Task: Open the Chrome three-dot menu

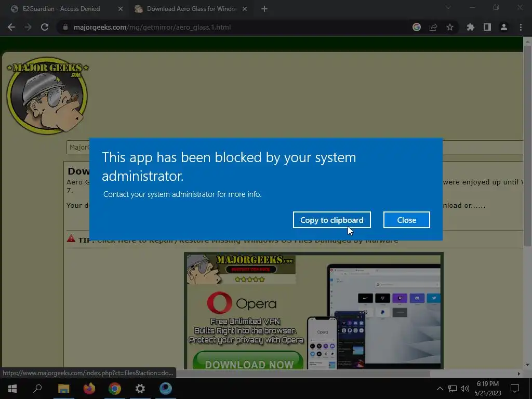Action: [521, 27]
